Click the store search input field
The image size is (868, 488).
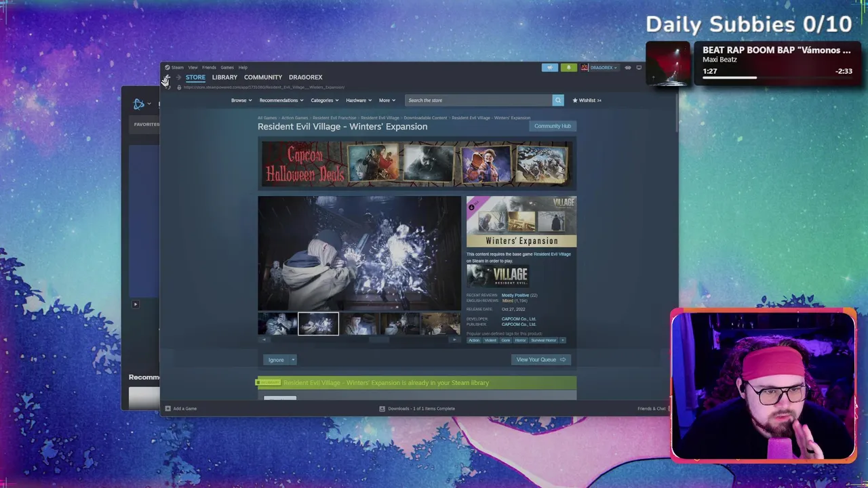pyautogui.click(x=479, y=100)
